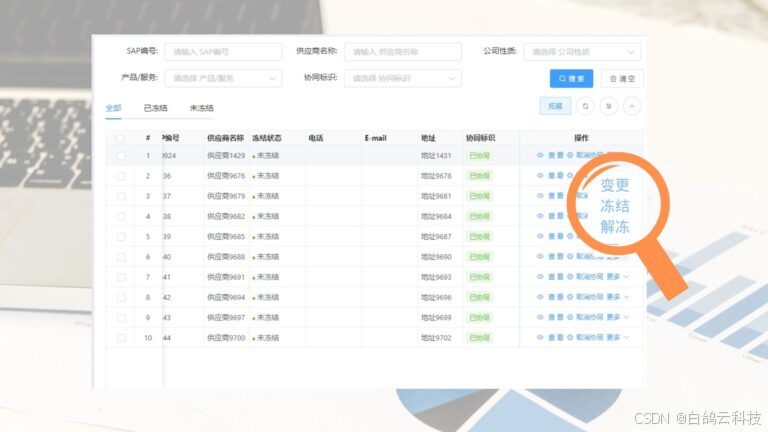The width and height of the screenshot is (768, 432).
Task: Switch to the 已冻结 tab
Action: tap(155, 108)
